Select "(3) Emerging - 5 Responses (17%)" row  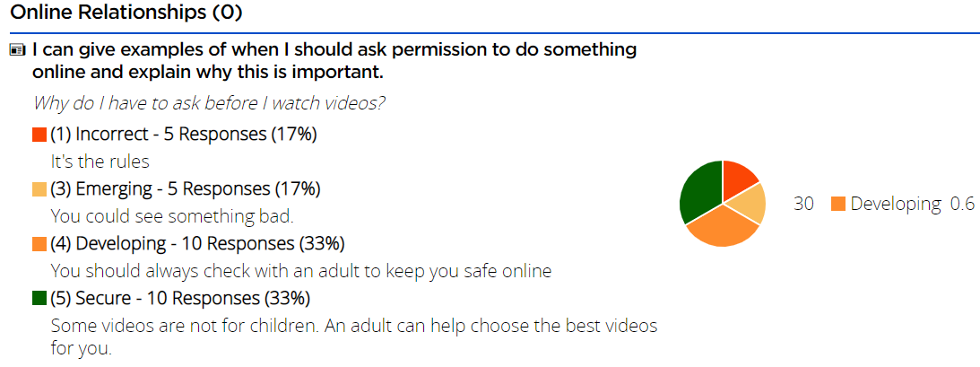pyautogui.click(x=185, y=189)
